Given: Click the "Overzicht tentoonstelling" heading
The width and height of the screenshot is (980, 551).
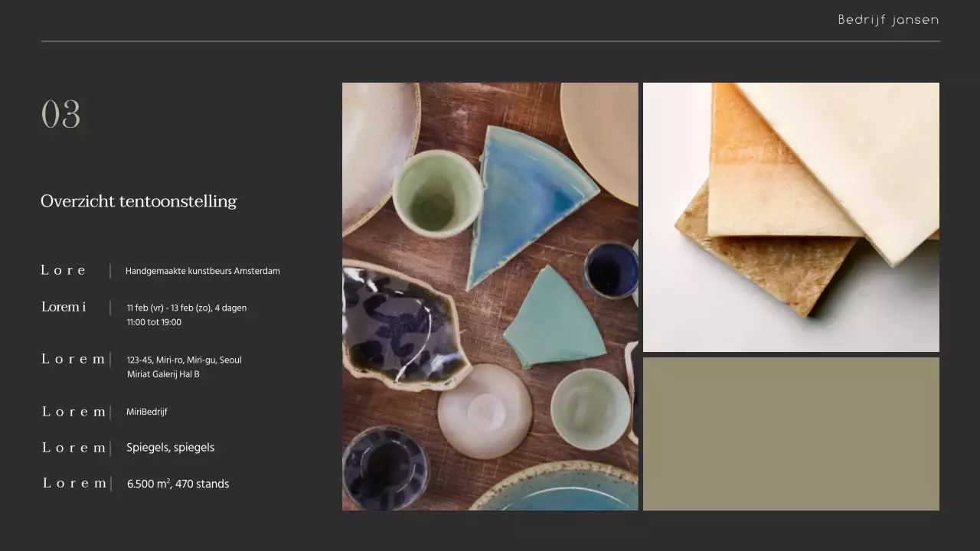Looking at the screenshot, I should 139,201.
